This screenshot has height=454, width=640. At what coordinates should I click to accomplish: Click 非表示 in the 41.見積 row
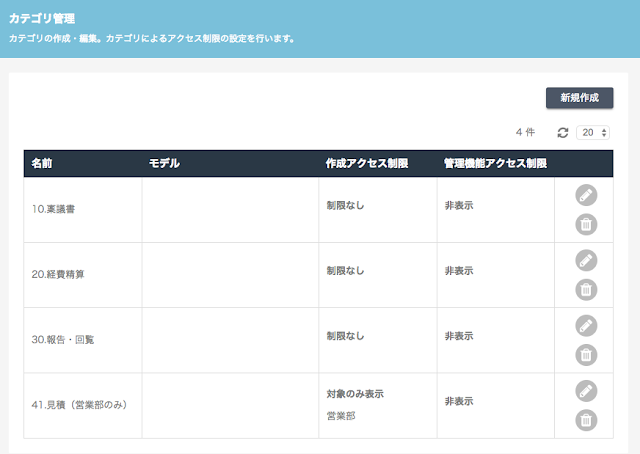[459, 401]
